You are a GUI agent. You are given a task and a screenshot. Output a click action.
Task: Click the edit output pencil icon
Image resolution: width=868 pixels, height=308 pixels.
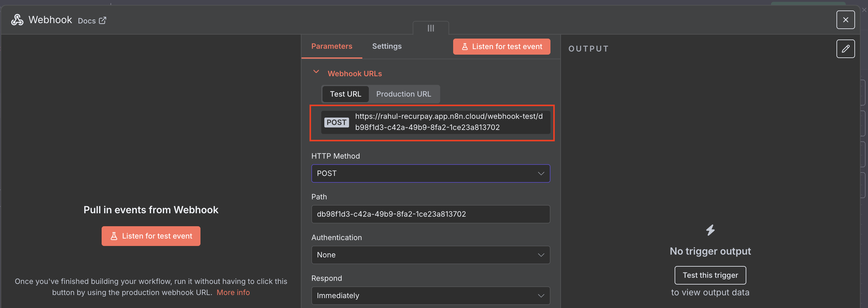[x=845, y=49]
